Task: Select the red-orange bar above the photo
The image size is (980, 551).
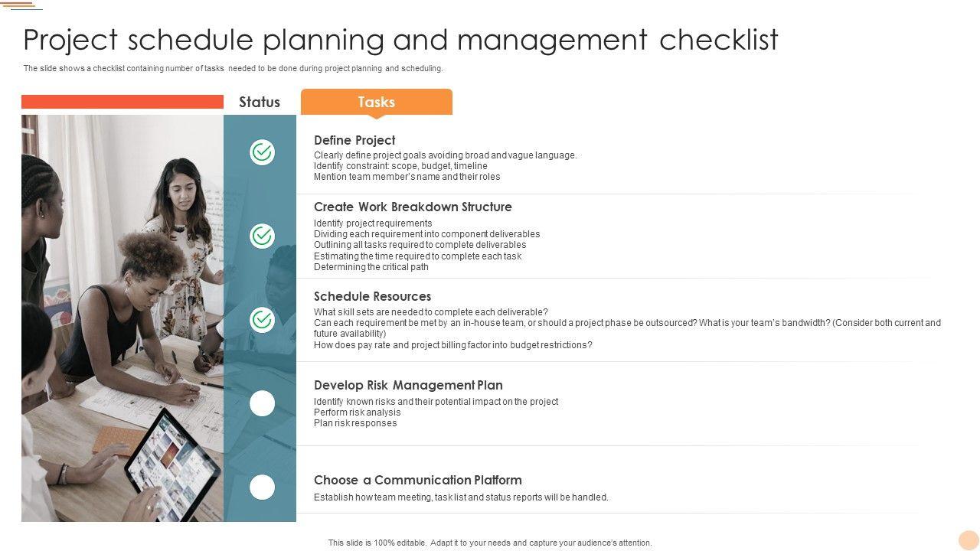Action: coord(122,102)
